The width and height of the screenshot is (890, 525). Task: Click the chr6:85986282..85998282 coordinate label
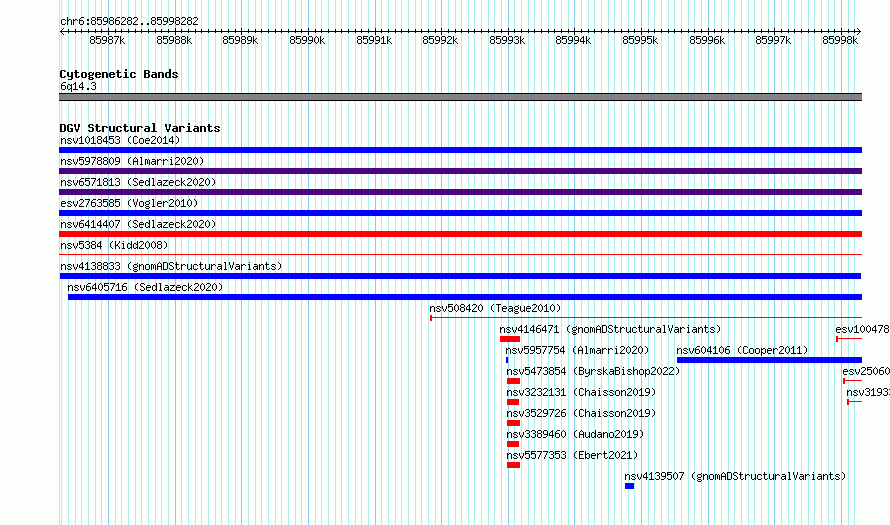pyautogui.click(x=129, y=21)
